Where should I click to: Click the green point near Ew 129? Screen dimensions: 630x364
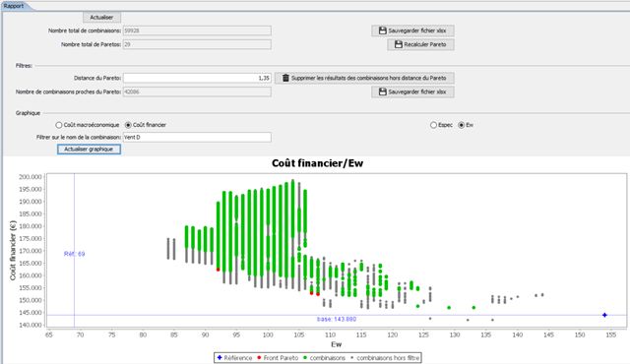pos(449,308)
